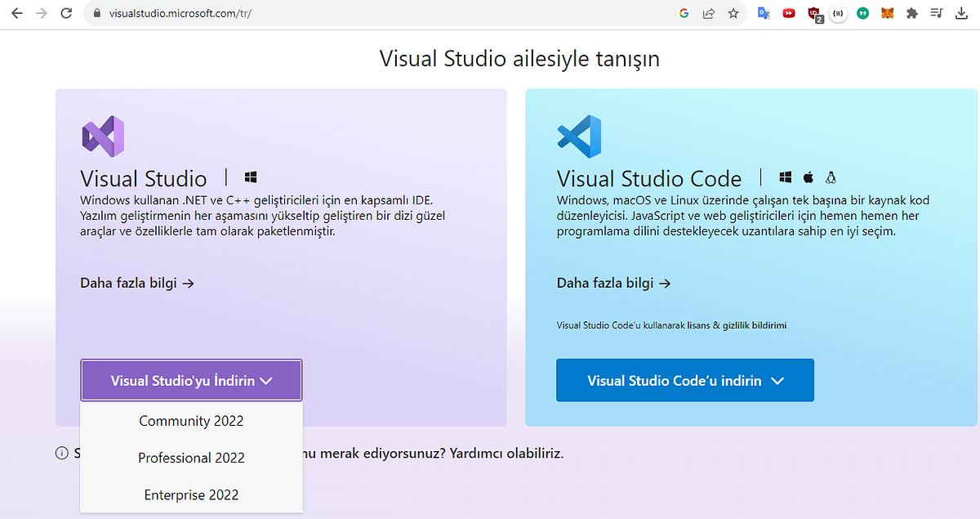Image resolution: width=980 pixels, height=519 pixels.
Task: Open the downloads icon in the toolbar
Action: tap(960, 13)
